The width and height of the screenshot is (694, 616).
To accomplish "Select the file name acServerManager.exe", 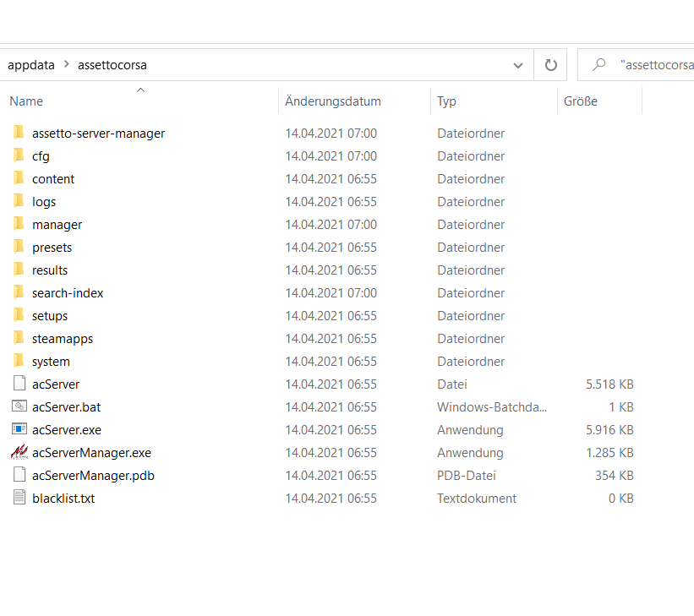I will 91,453.
